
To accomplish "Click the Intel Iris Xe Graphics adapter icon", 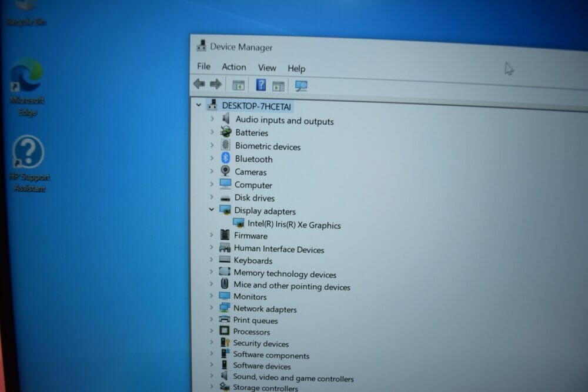I will 239,223.
